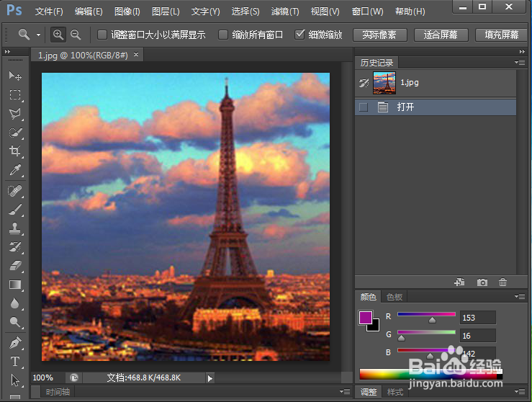Click the R color slider
Screen dimensions: 532x402
click(x=426, y=314)
